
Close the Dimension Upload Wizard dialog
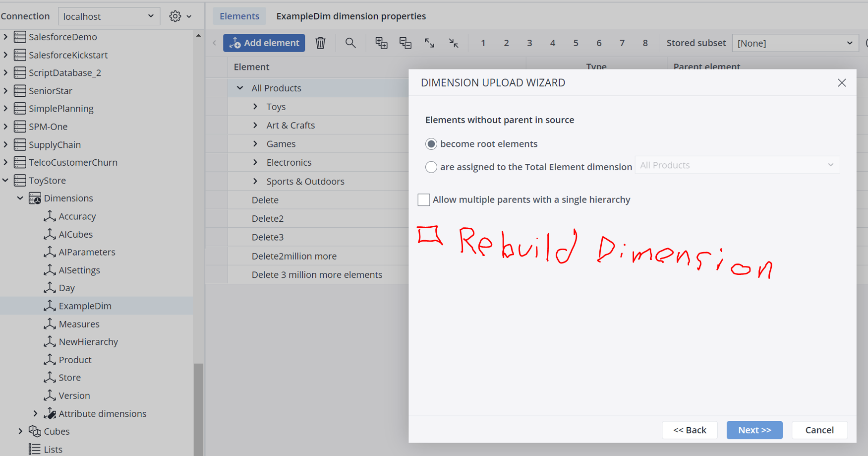tap(842, 83)
